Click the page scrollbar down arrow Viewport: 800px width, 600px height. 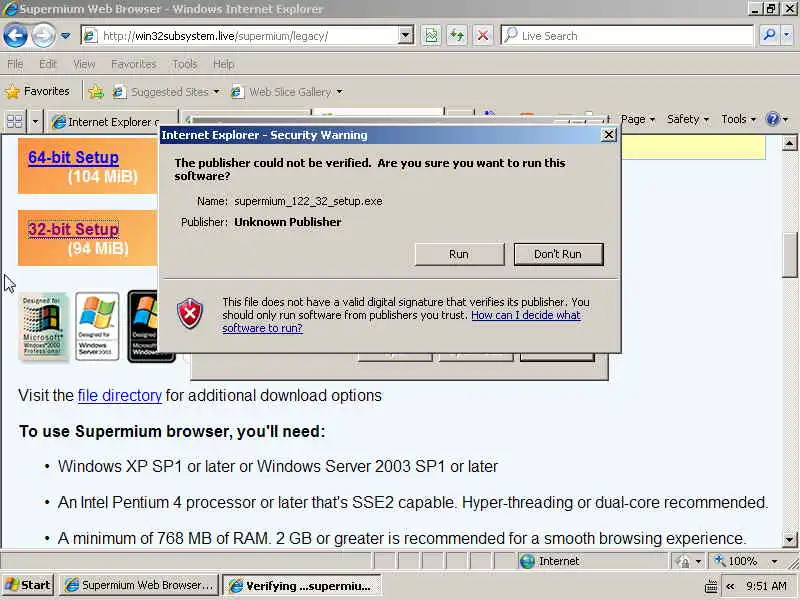(789, 539)
